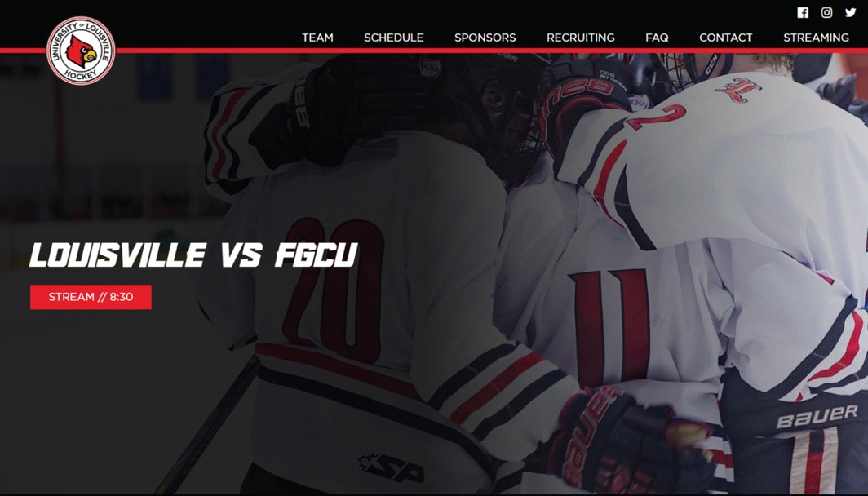Open the Twitter bird icon

coord(850,13)
